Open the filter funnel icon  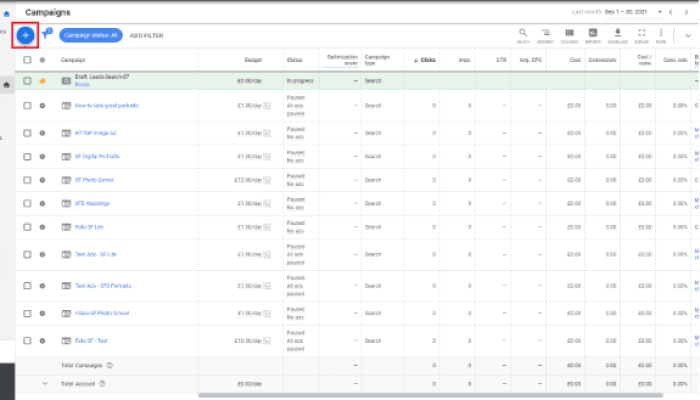click(x=46, y=34)
